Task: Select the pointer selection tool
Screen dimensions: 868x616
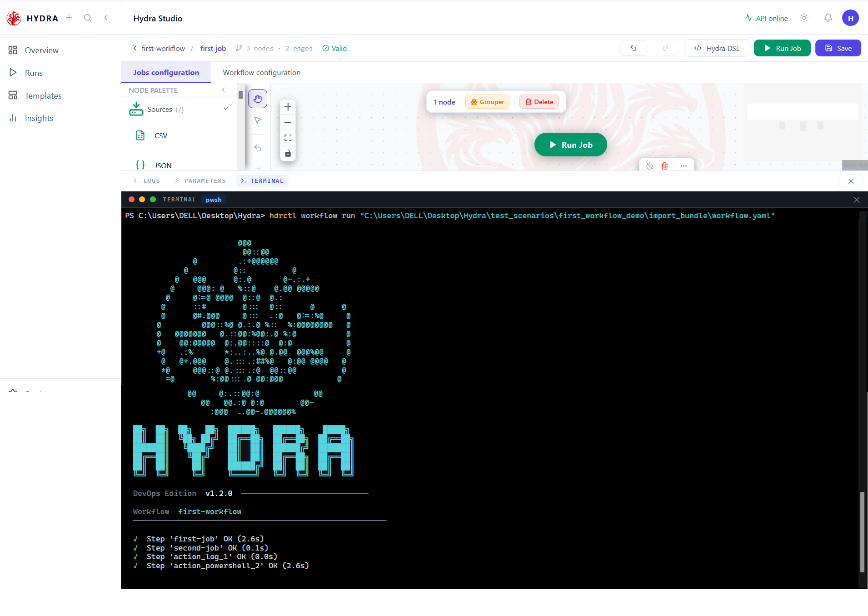Action: [258, 120]
